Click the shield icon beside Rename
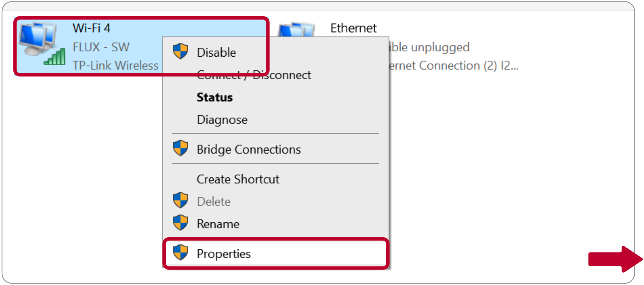 (180, 223)
